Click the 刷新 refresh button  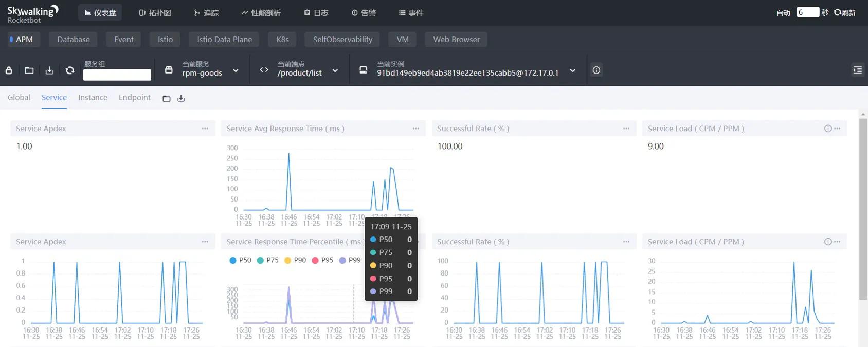844,13
